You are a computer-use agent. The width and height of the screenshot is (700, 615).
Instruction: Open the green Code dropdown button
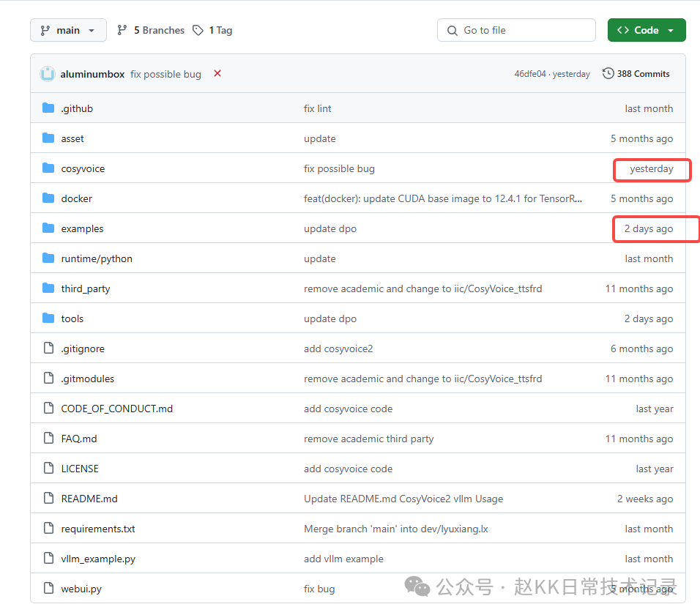click(x=646, y=30)
